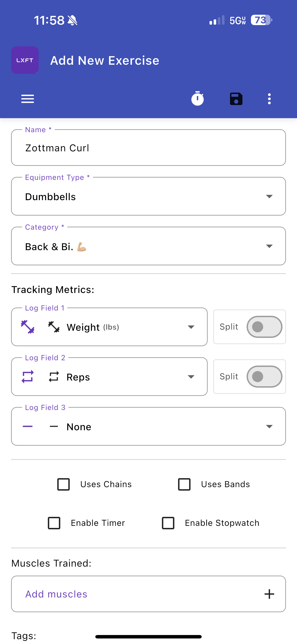The image size is (297, 644).
Task: Tap the purple dumbbell icon in Log Field 1
Action: pos(27,327)
